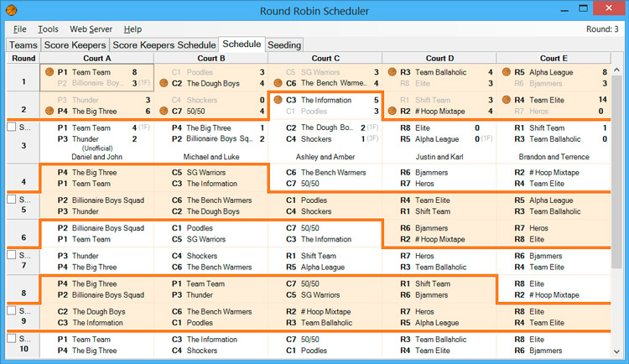Click the basketball icon beside # Hoop Mixtape in round 2
This screenshot has width=629, height=364.
393,111
